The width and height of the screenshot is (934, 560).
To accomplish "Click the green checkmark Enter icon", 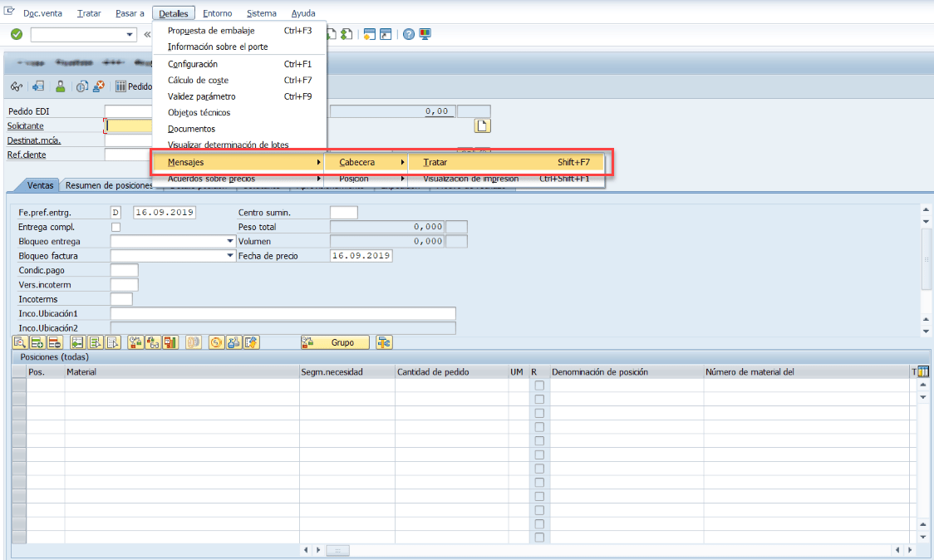I will 17,35.
